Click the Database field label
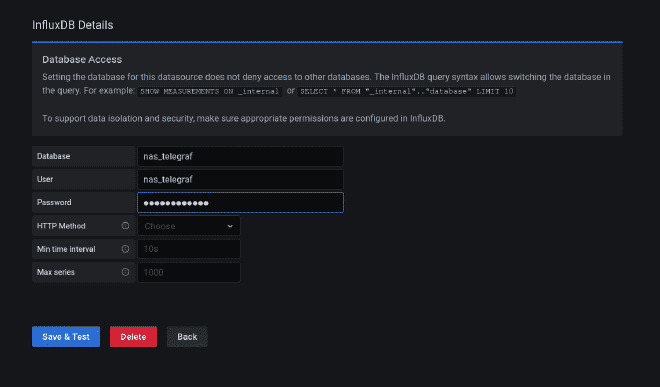Viewport: 660px width, 387px height. (x=53, y=156)
